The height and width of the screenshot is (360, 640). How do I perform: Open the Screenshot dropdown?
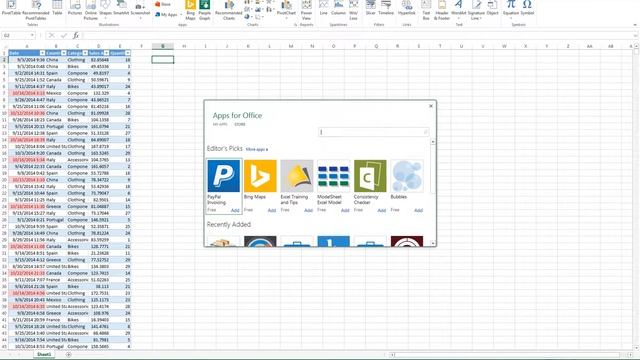click(140, 9)
